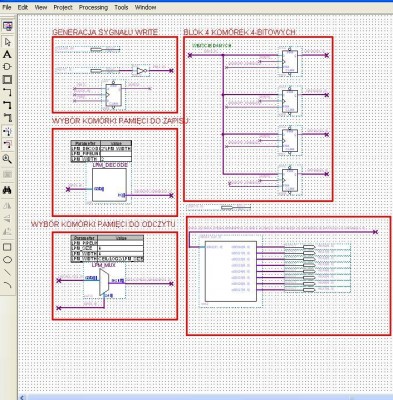The height and width of the screenshot is (400, 393).
Task: Click the BLOK 4 KOMÓREK 4-BITOWYCH label
Action: [x=239, y=32]
